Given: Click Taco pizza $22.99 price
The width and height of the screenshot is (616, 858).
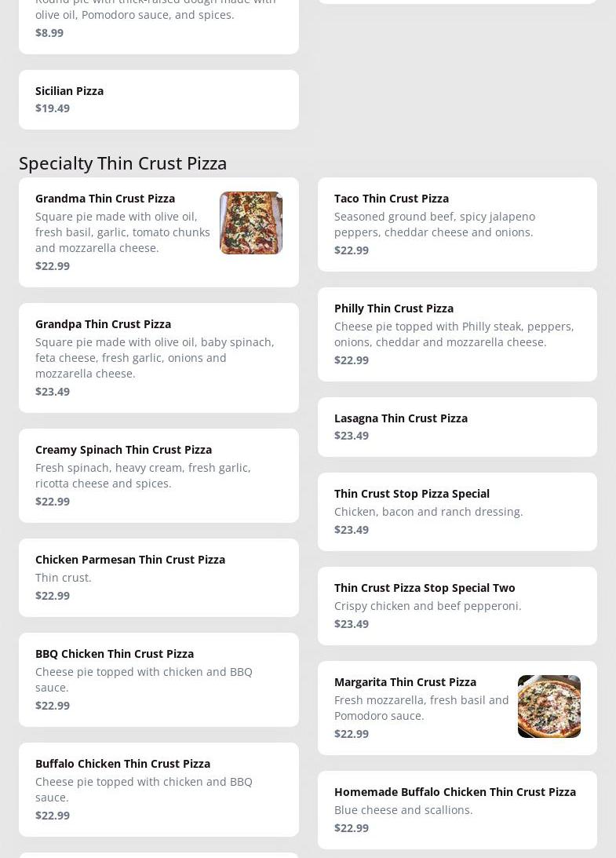Looking at the screenshot, I should coord(352,250).
